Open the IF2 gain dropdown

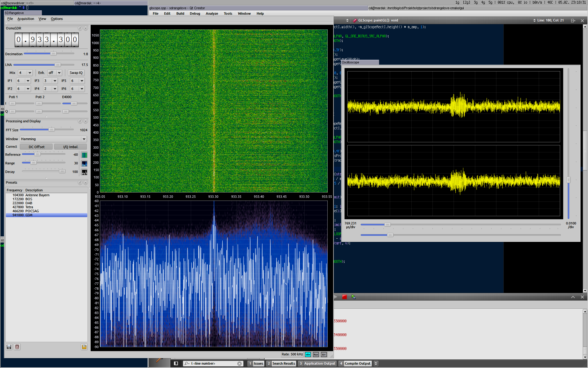23,89
